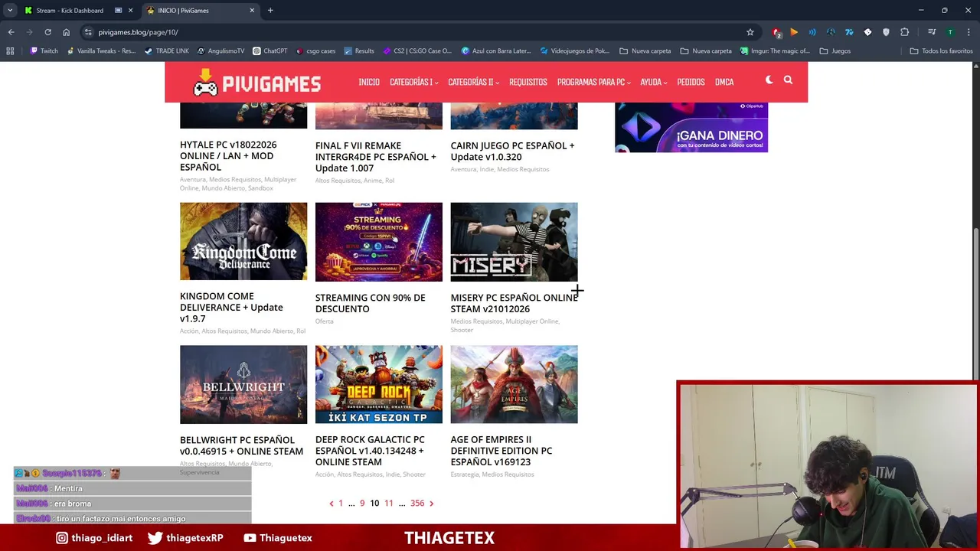
Task: Open REQUISITOS menu item
Action: click(528, 82)
